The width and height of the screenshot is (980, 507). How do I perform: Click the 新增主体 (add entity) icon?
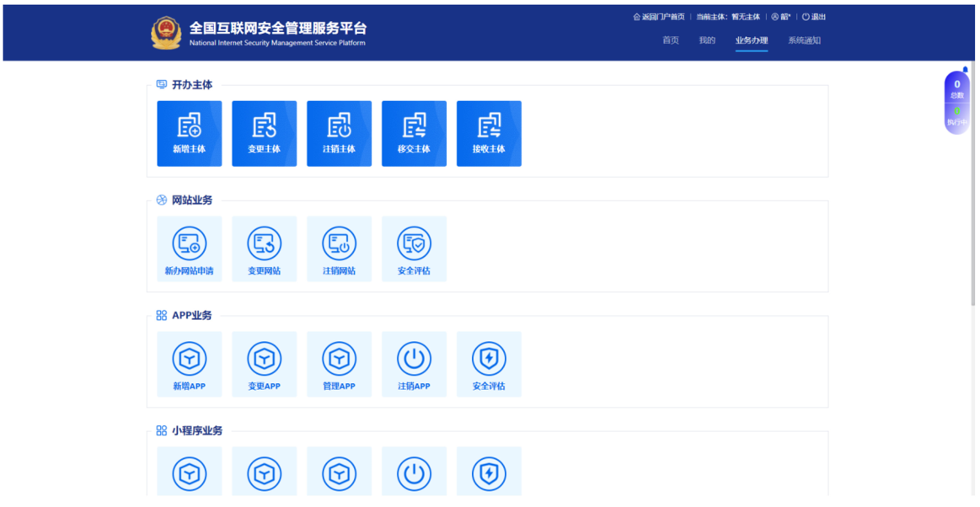click(x=190, y=133)
